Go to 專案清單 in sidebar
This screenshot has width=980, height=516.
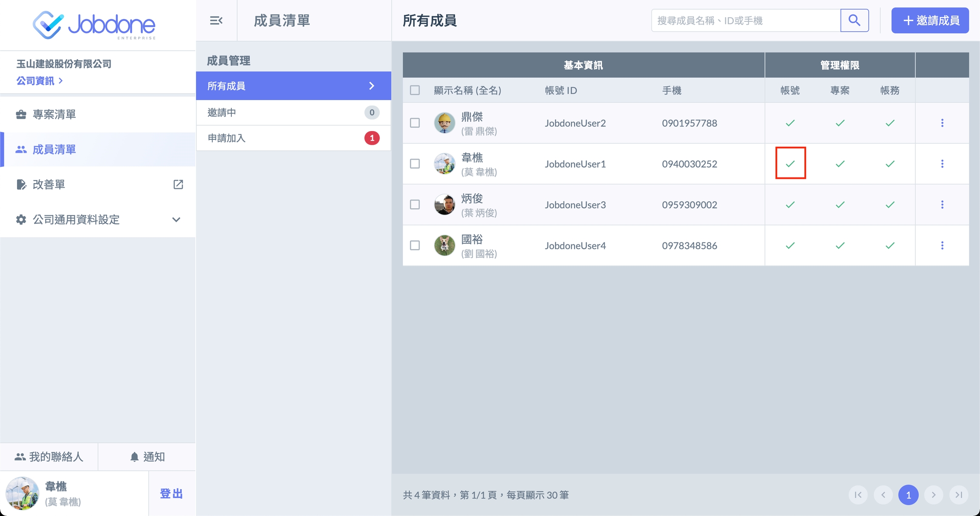click(54, 114)
